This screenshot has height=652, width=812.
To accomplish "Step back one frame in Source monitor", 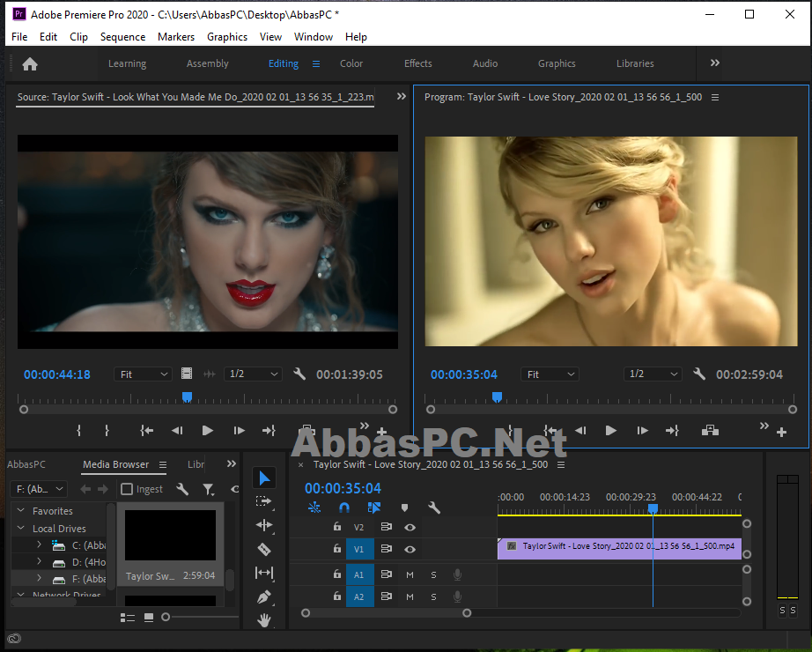I will (x=177, y=431).
